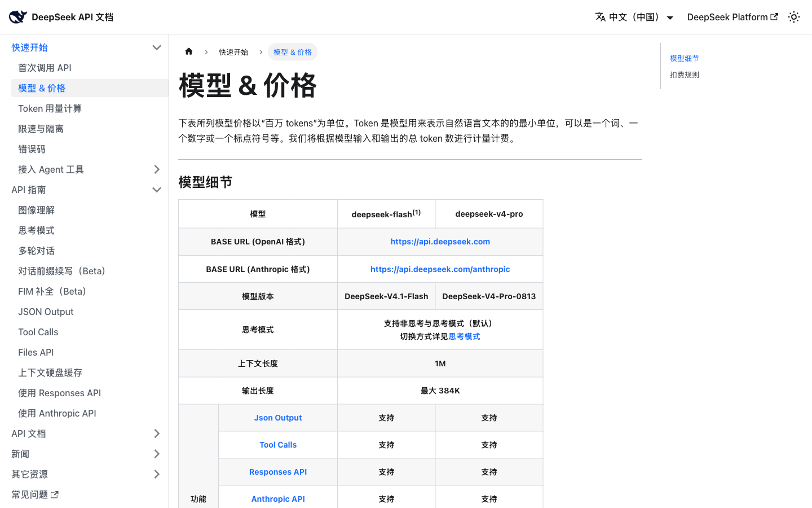Viewport: 812px width, 508px height.
Task: Open the 常见问题 external link
Action: point(35,494)
